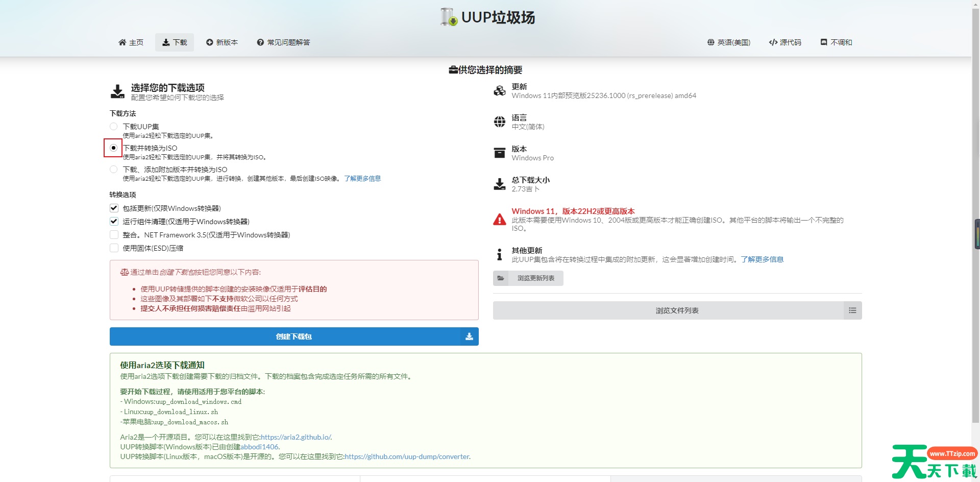Open the 源代码 source code link
Image resolution: width=980 pixels, height=482 pixels.
785,42
